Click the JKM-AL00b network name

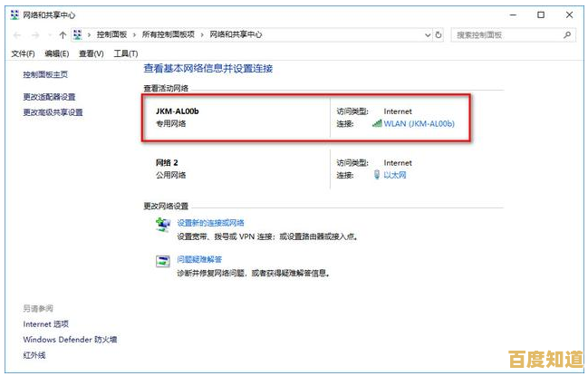tap(178, 111)
